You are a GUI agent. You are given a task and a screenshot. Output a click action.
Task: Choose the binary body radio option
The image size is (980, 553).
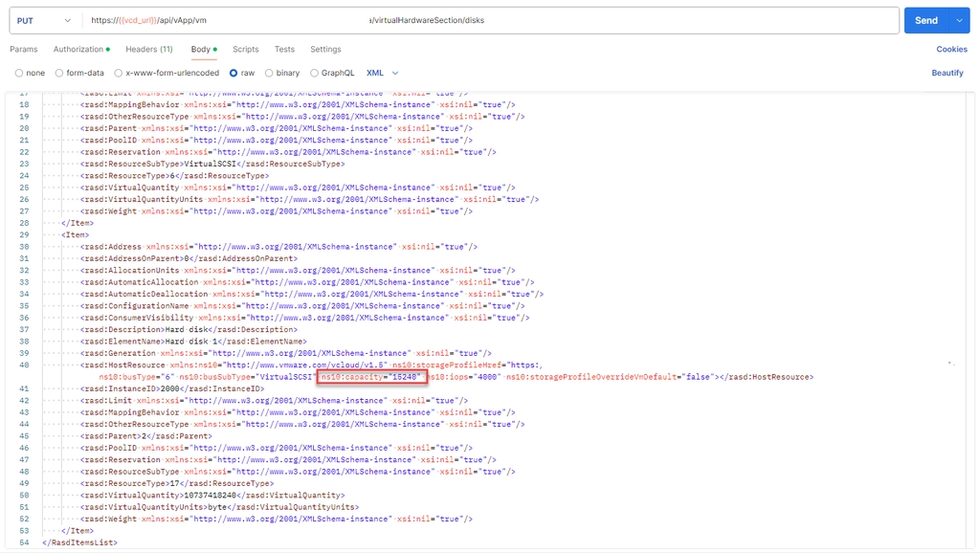tap(269, 73)
